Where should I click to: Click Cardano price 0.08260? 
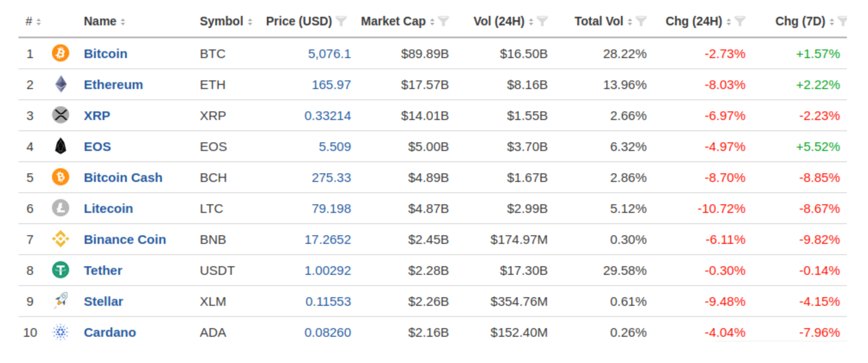[x=328, y=332]
